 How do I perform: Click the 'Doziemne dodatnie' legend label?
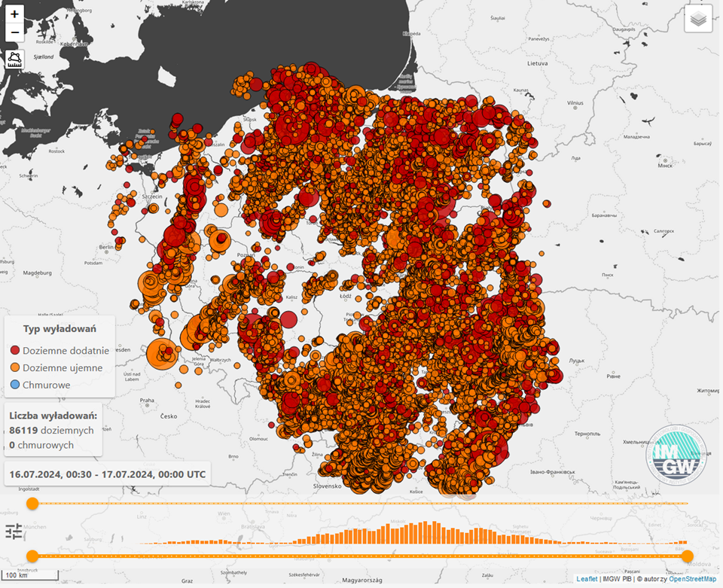66,350
